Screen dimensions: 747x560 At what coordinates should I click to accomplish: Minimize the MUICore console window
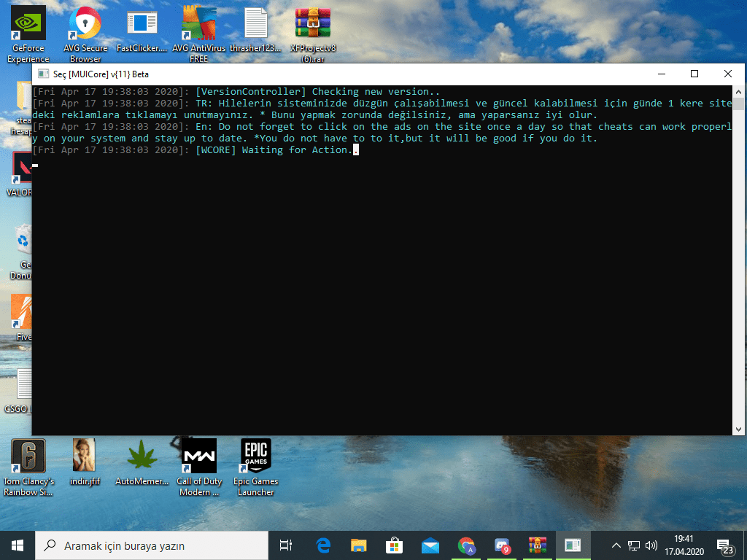pos(662,74)
